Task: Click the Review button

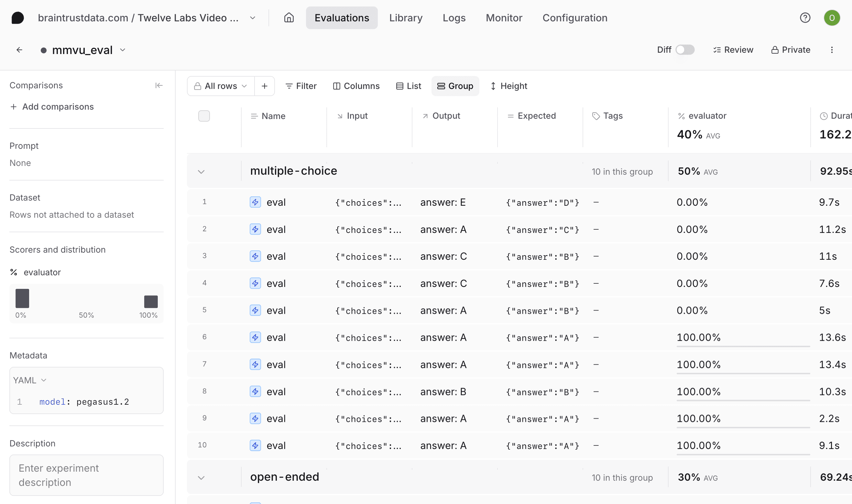Action: tap(733, 50)
